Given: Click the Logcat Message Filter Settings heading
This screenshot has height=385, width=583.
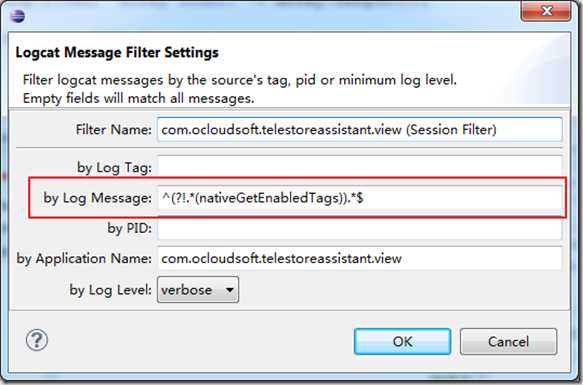Looking at the screenshot, I should point(117,52).
